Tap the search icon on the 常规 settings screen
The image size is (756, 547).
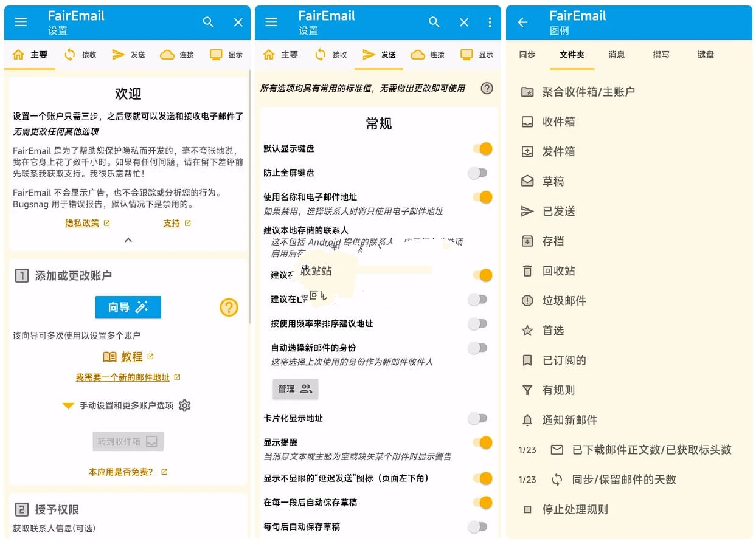tap(434, 22)
